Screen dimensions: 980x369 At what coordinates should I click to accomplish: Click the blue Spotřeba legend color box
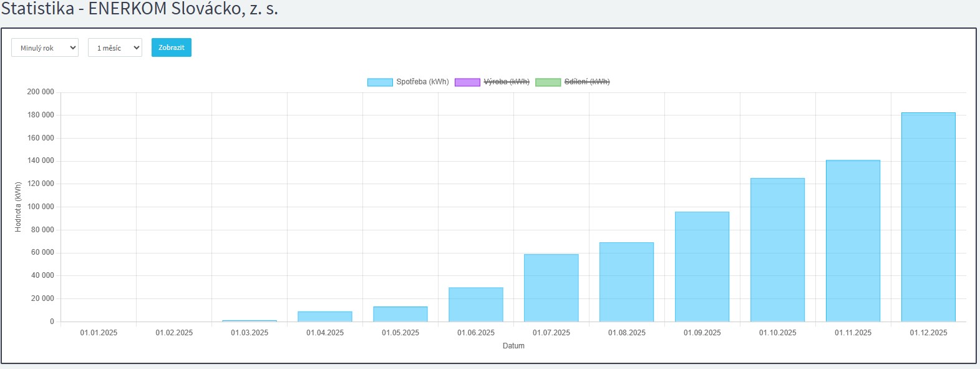(380, 82)
